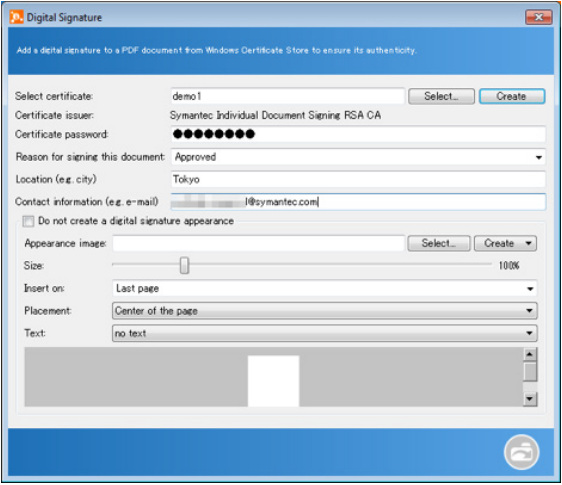Click the round sign document icon at bottom right
Viewport: 562px width, 485px height.
point(521,452)
